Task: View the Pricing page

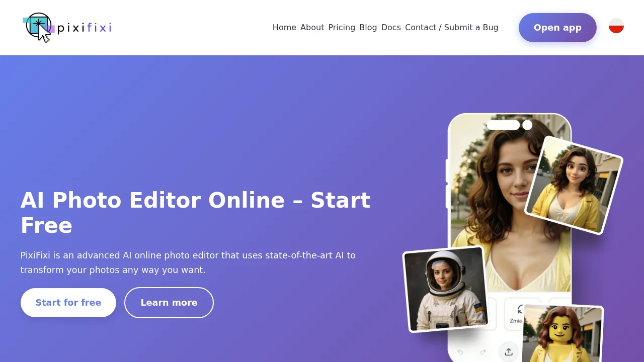Action: pos(342,27)
